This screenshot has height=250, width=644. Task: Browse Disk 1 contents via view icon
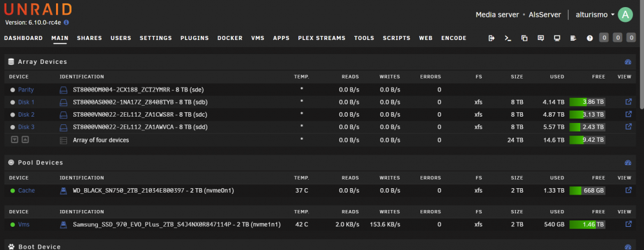coord(628,102)
